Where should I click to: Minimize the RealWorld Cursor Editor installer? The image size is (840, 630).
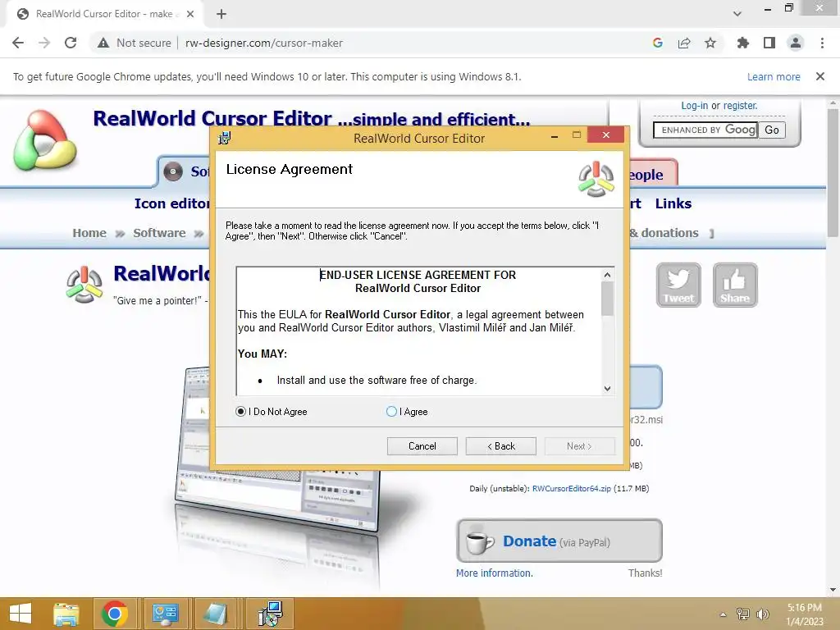(555, 137)
